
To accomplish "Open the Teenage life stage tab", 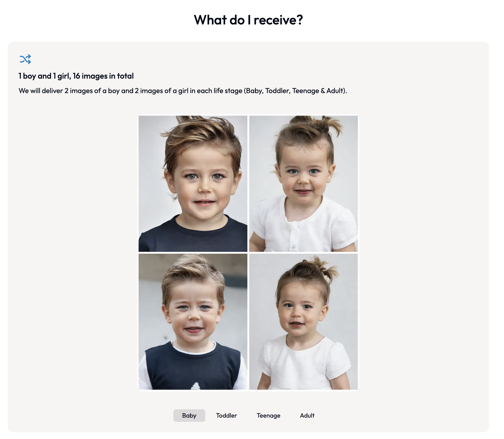I will point(268,415).
